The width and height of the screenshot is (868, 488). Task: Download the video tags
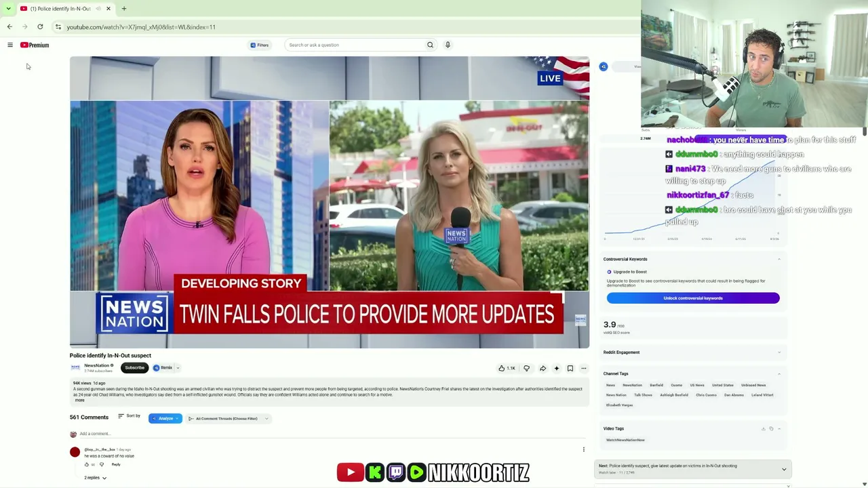tap(763, 428)
